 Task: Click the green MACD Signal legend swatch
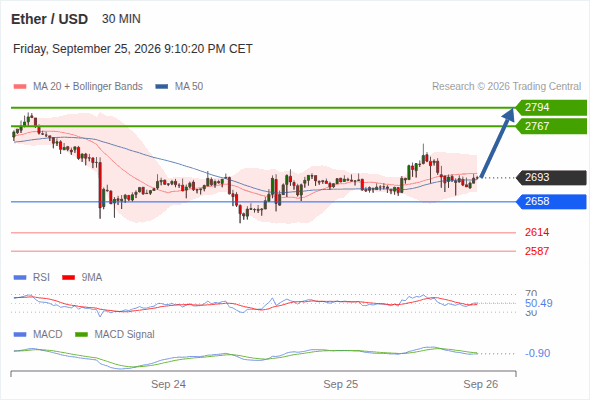pos(81,335)
